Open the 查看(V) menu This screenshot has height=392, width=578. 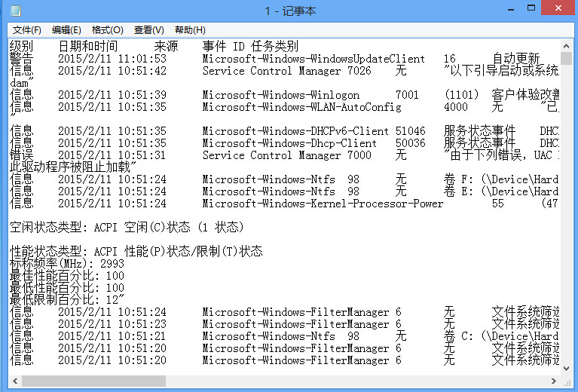coord(148,30)
